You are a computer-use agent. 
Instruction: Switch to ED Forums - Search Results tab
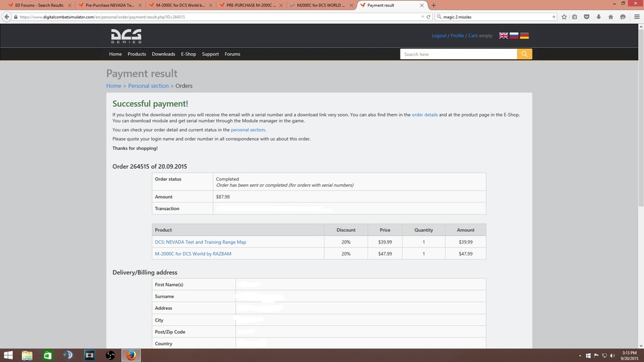click(x=39, y=5)
